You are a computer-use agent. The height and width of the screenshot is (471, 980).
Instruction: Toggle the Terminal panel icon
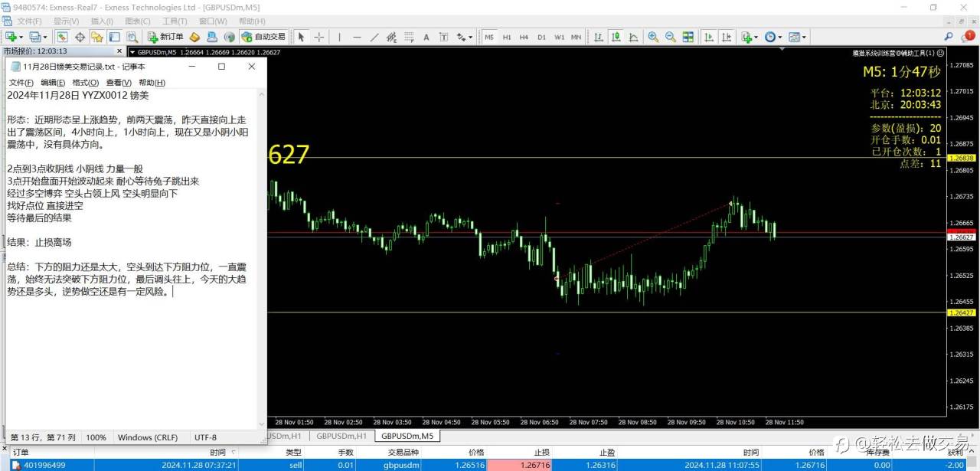[x=114, y=37]
